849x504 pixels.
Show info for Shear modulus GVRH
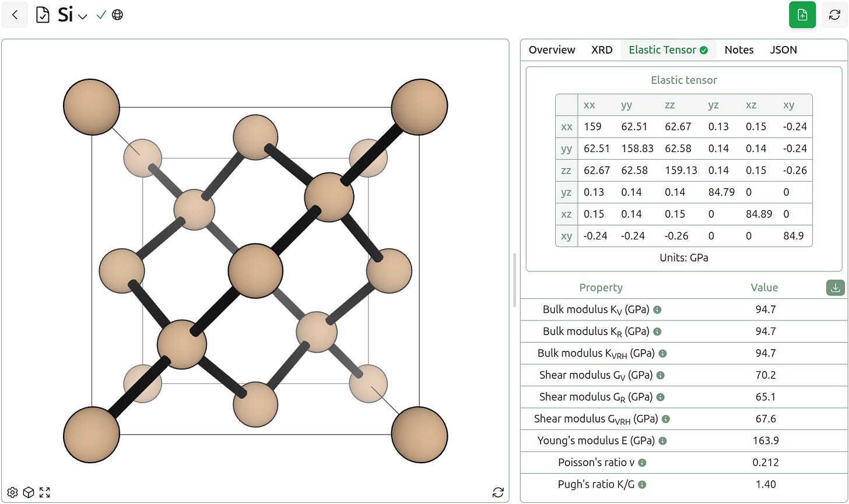coord(666,419)
